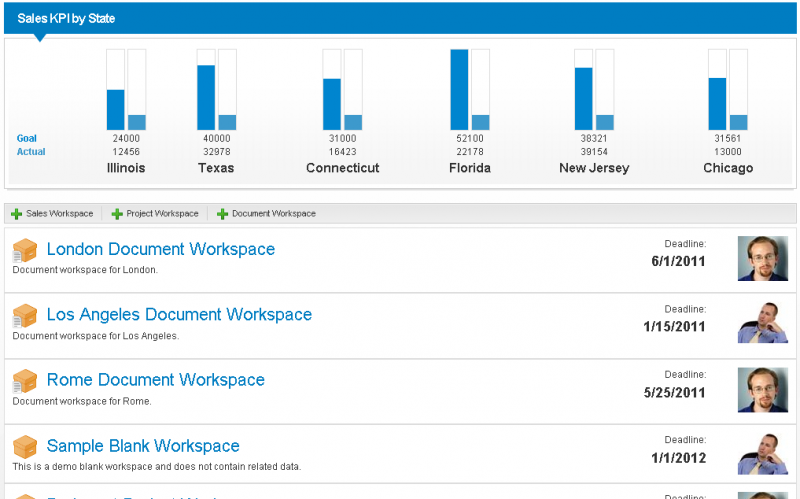The image size is (800, 499).
Task: Click the deadline date 1/15/2011
Action: 674,327
